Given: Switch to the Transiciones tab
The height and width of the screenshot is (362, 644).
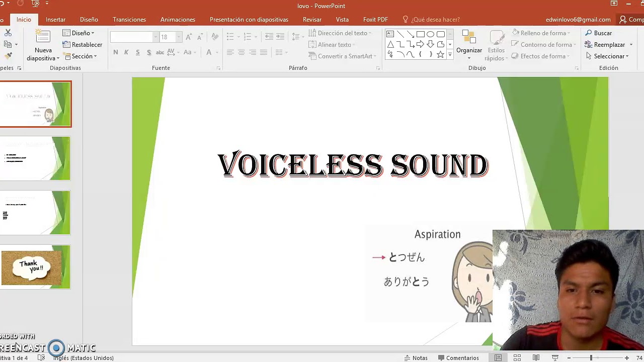Looking at the screenshot, I should (x=129, y=20).
